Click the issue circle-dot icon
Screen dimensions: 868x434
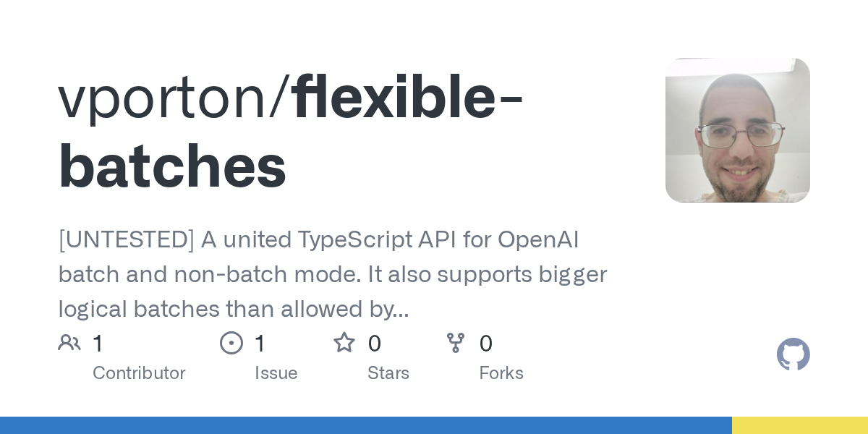231,343
